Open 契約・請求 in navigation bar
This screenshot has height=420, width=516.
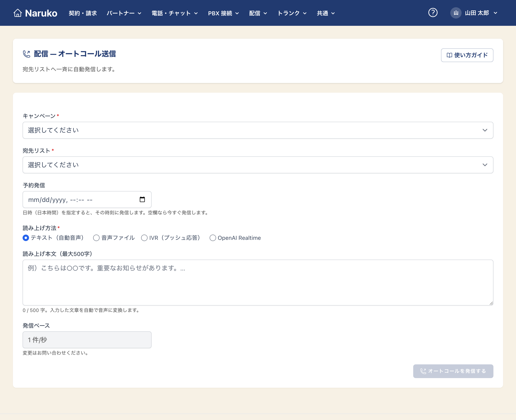tap(83, 13)
